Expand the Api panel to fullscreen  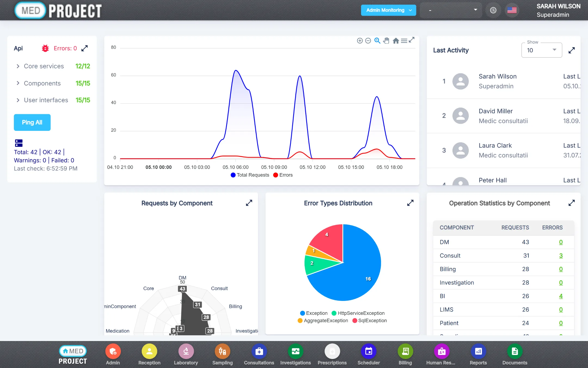point(85,48)
